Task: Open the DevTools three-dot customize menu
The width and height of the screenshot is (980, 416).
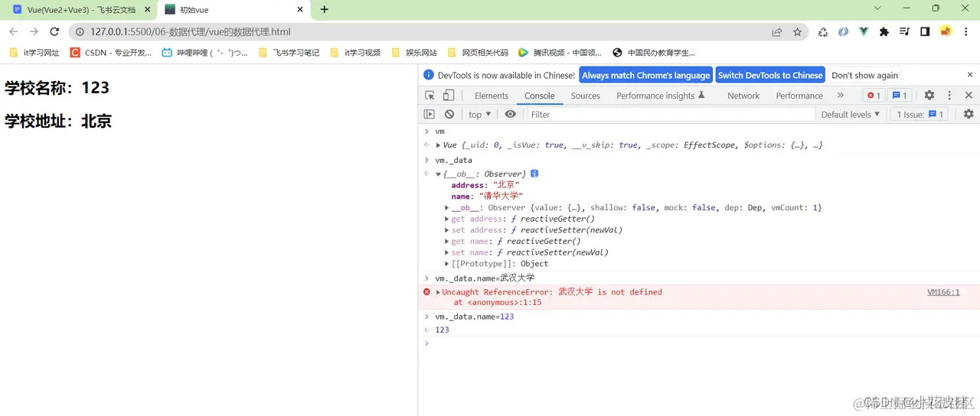Action: (x=949, y=96)
